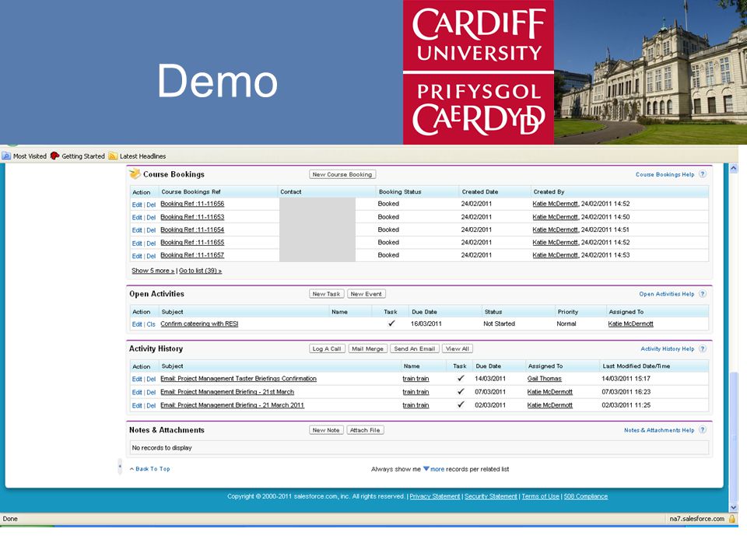This screenshot has width=747, height=560.
Task: Expand the more records per list arrow
Action: tap(426, 468)
